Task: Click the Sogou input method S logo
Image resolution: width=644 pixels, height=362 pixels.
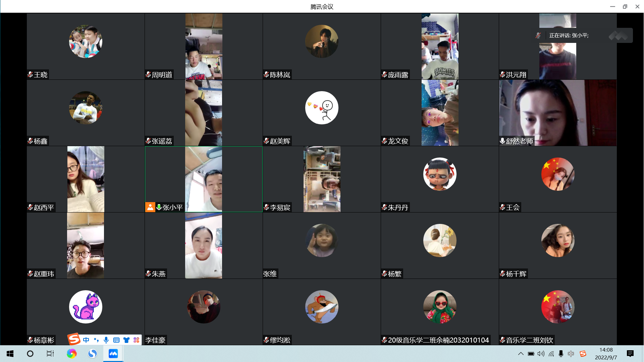Action: 74,339
